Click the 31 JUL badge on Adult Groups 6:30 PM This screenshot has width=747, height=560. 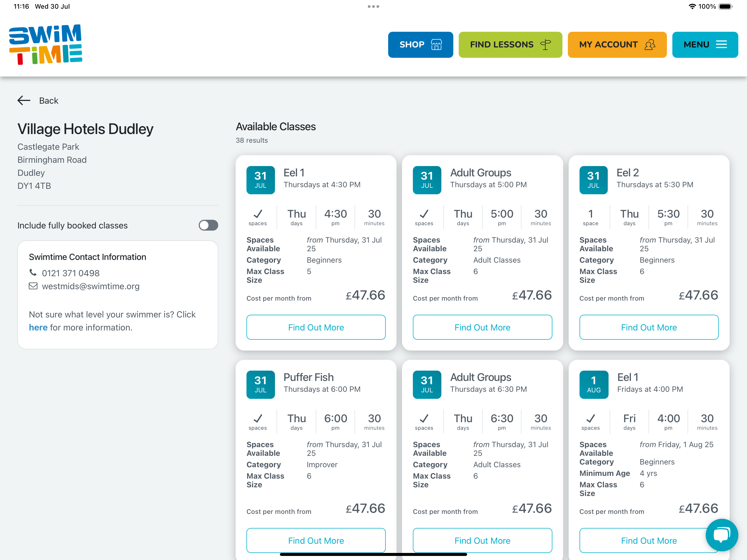pyautogui.click(x=427, y=384)
